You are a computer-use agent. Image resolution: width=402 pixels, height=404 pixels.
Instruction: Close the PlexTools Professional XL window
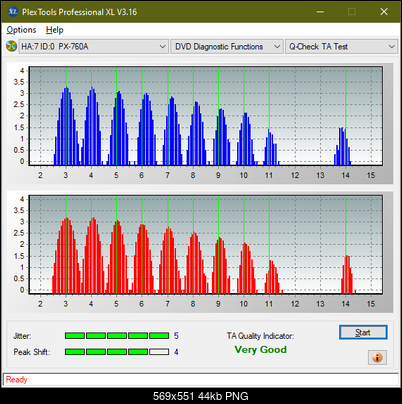[384, 12]
